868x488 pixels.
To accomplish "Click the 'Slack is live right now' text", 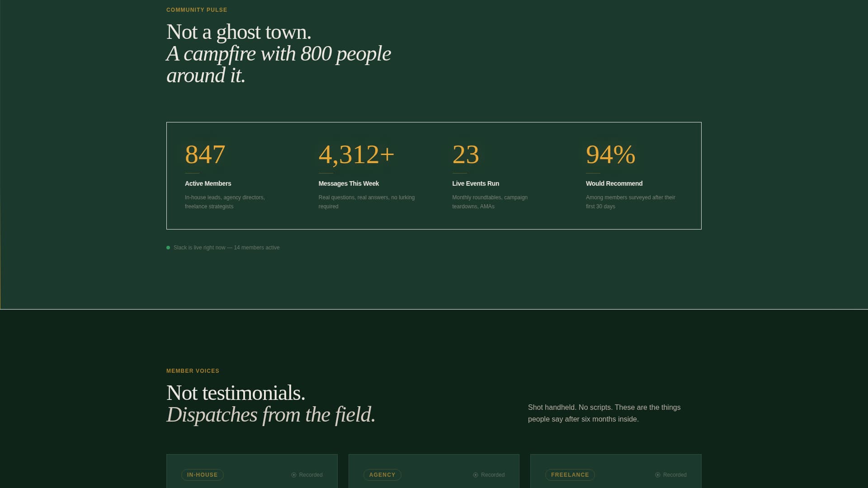I will coord(226,248).
